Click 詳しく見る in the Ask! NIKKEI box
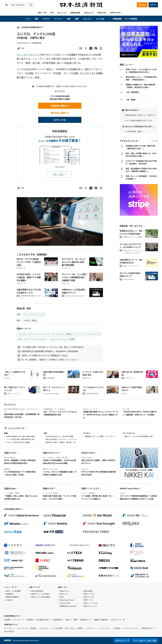Screen dimensions: 162x644 60,174
